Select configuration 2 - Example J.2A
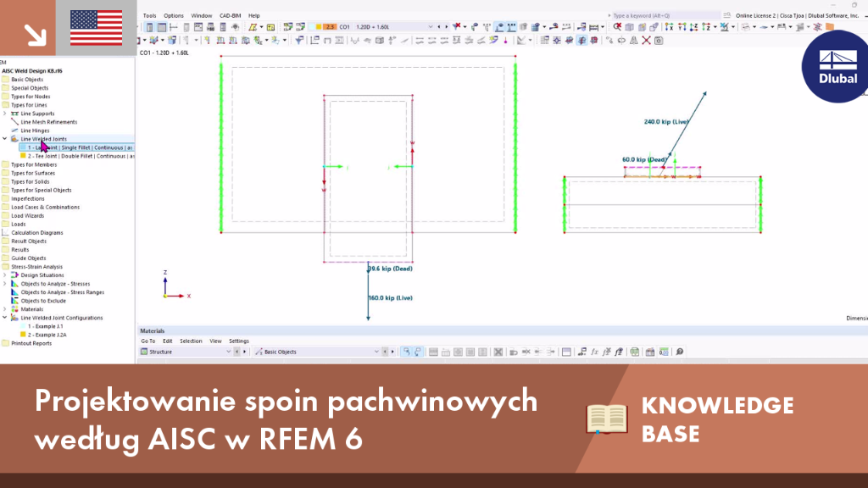The image size is (868, 488). pos(47,335)
